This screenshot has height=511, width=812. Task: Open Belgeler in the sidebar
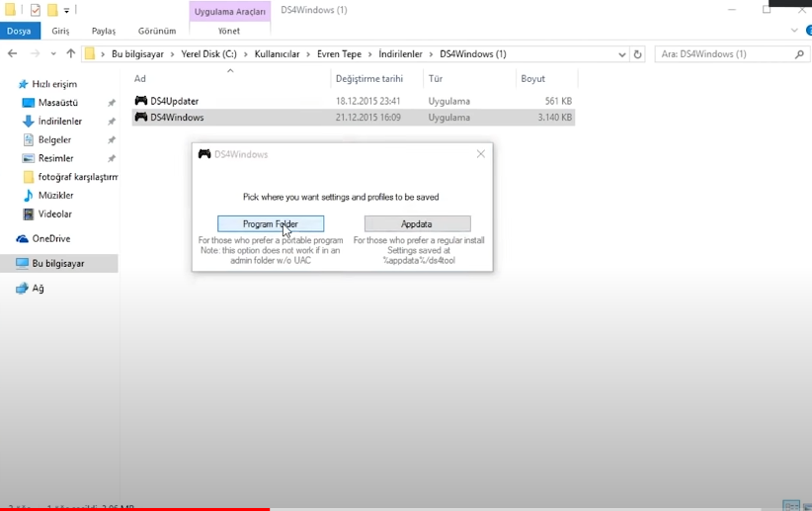coord(54,140)
